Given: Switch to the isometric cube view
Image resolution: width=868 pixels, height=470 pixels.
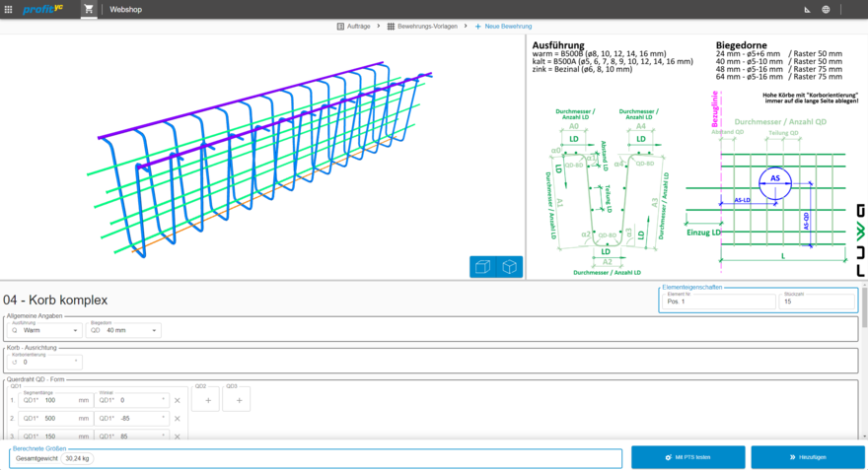Looking at the screenshot, I should tap(509, 267).
